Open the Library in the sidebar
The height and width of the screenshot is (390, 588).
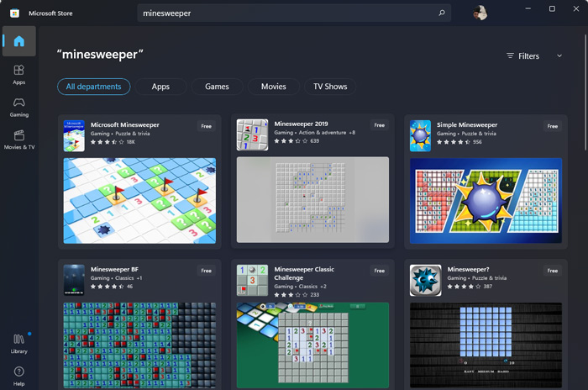[x=19, y=344]
